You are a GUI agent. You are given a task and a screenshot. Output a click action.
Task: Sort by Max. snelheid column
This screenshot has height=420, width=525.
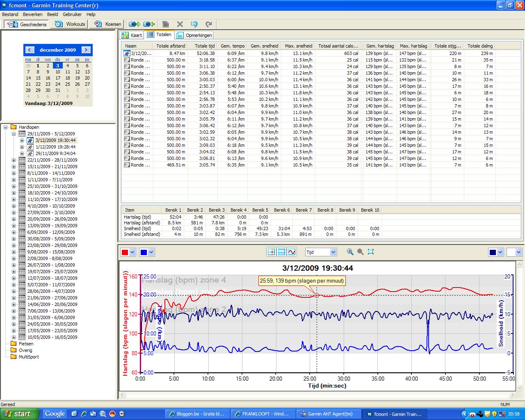299,46
